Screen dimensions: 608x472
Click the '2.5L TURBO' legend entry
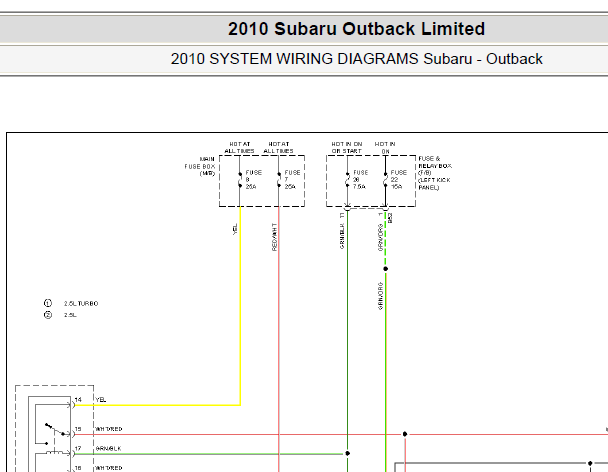[x=81, y=303]
